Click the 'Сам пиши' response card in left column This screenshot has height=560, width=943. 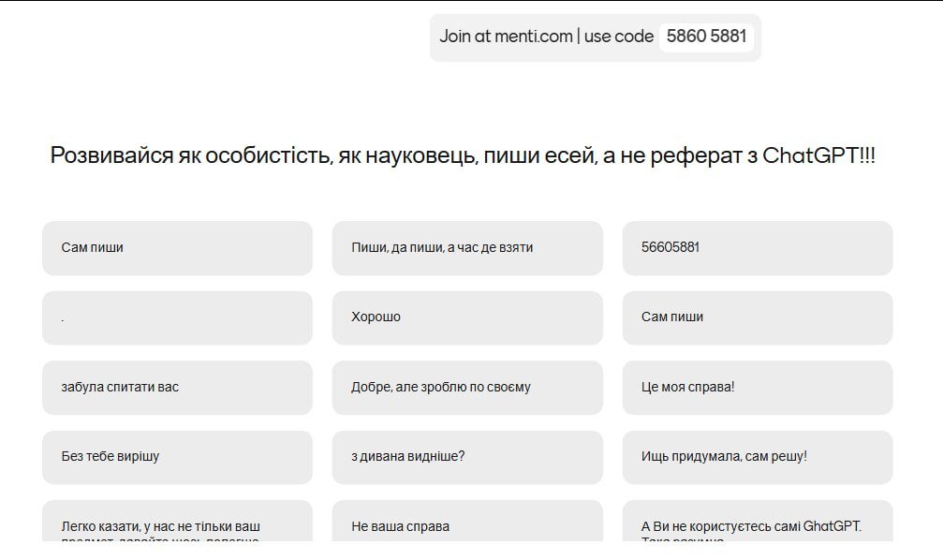(177, 248)
